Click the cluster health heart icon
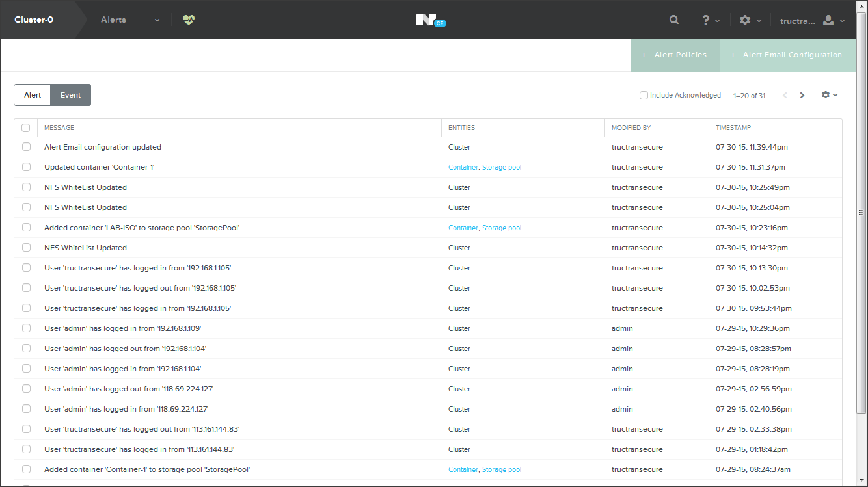The image size is (868, 487). point(189,20)
